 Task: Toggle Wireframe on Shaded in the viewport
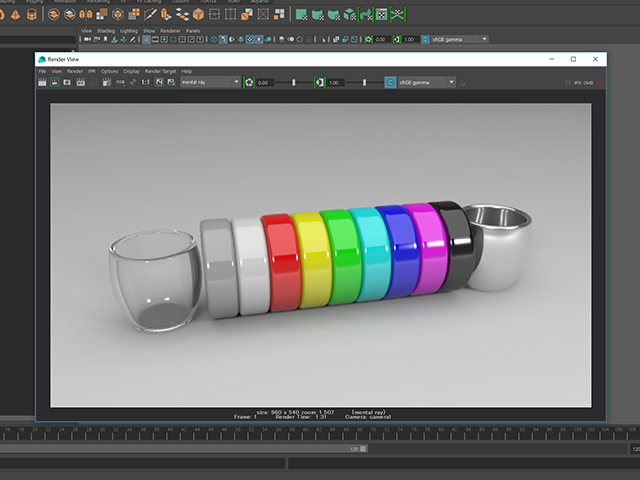241,39
